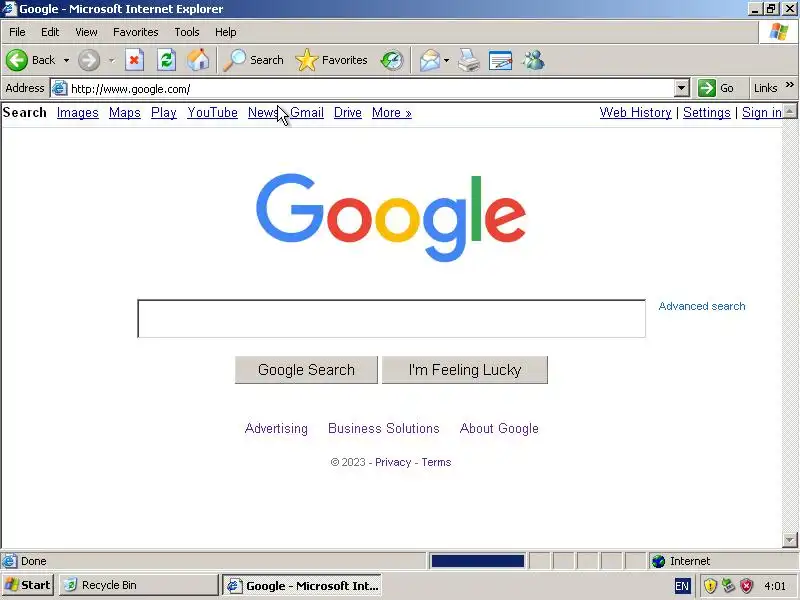Open the Advertising link
Image resolution: width=800 pixels, height=600 pixels.
(x=276, y=429)
